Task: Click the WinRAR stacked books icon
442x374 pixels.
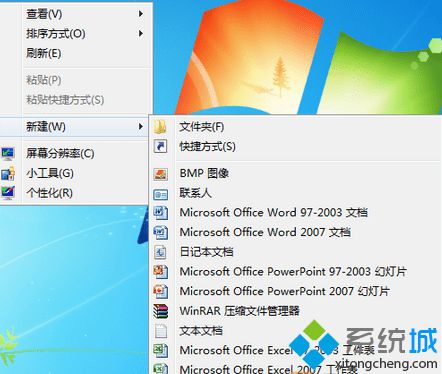Action: pos(160,311)
